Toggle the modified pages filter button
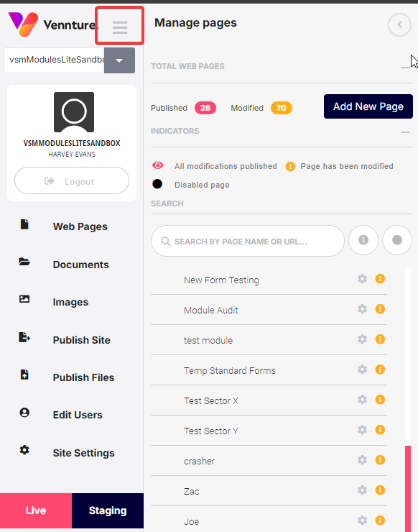The width and height of the screenshot is (418, 532). click(x=363, y=240)
